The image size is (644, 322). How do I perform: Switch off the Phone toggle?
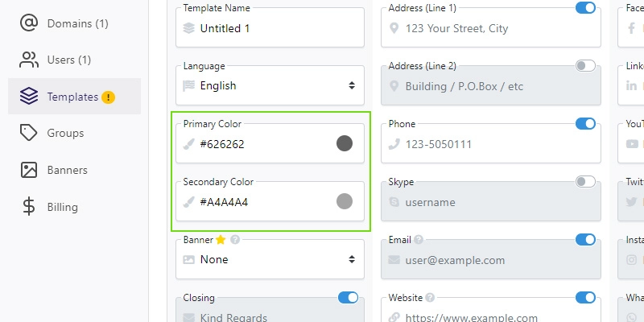click(x=585, y=124)
